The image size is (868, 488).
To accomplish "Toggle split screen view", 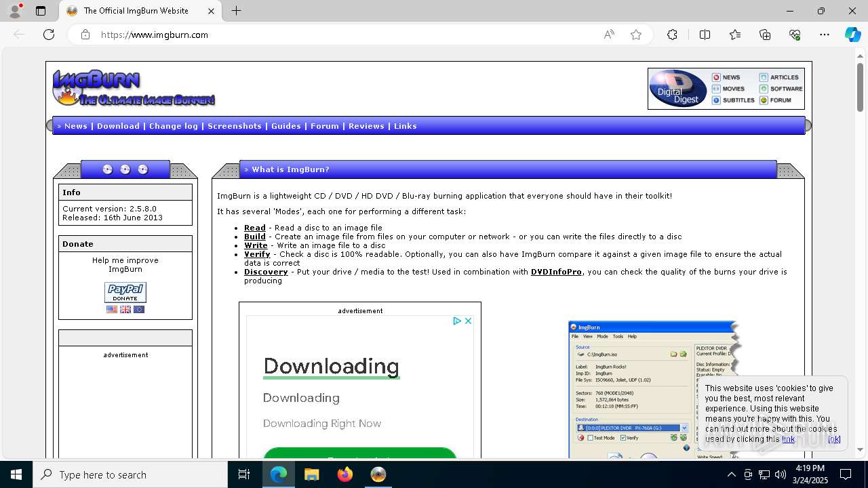I will [705, 35].
